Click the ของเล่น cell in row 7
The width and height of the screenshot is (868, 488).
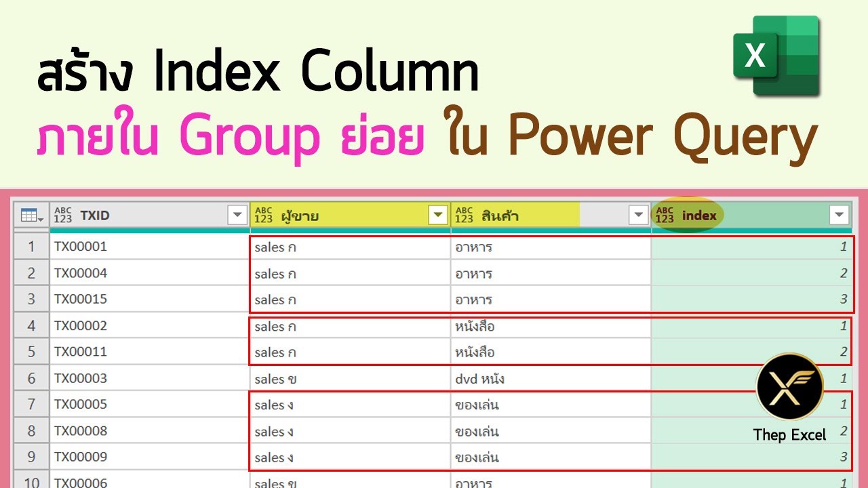coord(551,405)
